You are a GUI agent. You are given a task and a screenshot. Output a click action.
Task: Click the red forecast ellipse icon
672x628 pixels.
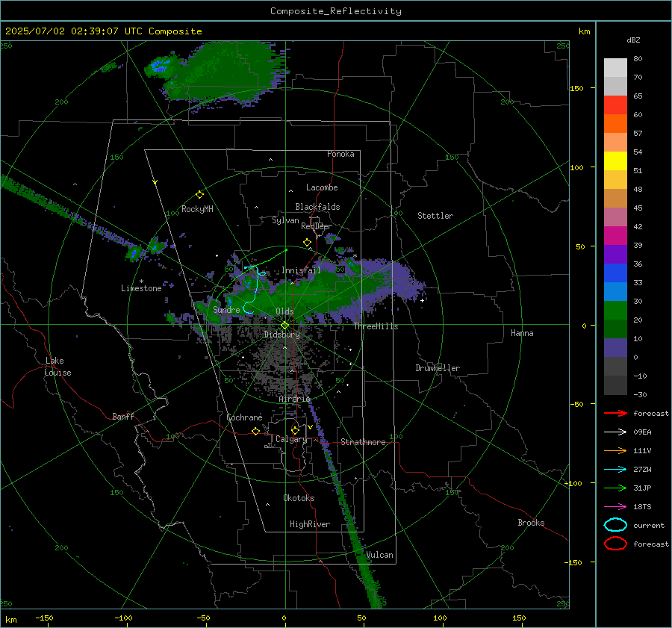615,544
